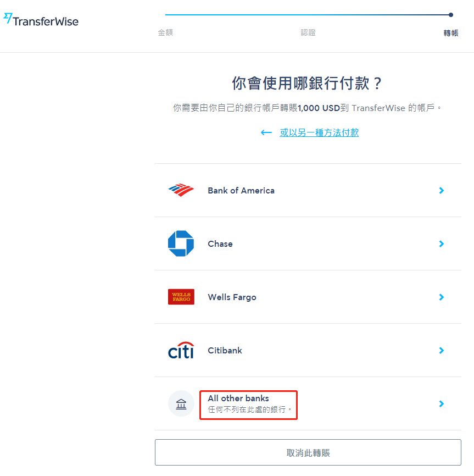Select the Bank of America logo icon

point(181,190)
